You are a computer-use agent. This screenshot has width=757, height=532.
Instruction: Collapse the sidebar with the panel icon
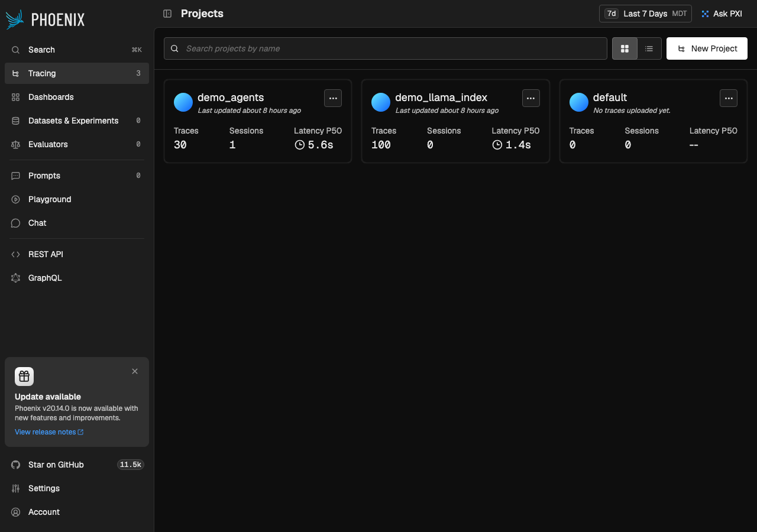(167, 14)
